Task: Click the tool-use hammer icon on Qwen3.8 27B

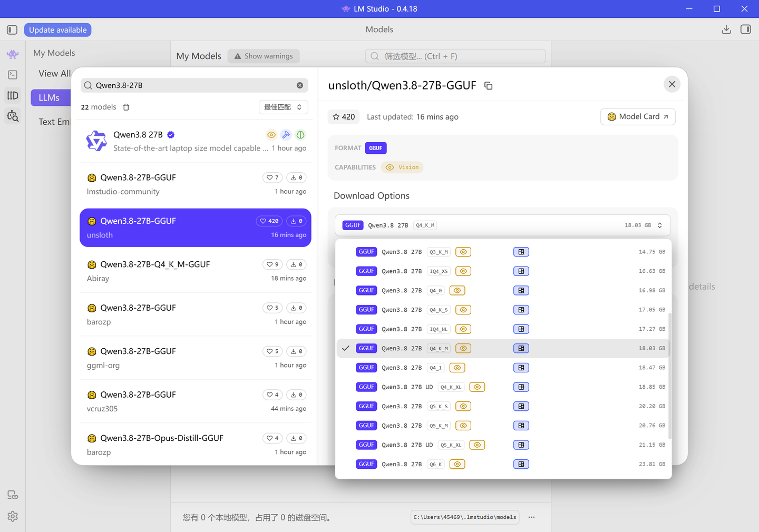Action: click(286, 135)
